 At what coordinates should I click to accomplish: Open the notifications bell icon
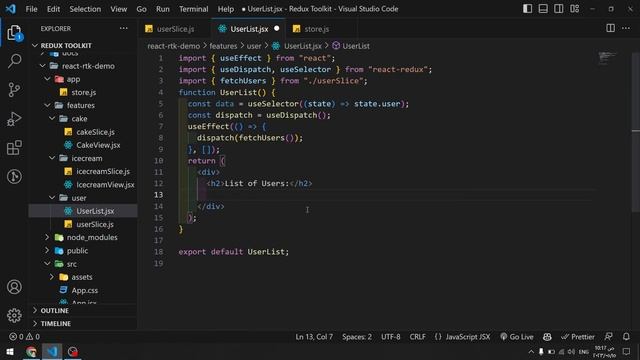click(x=626, y=337)
